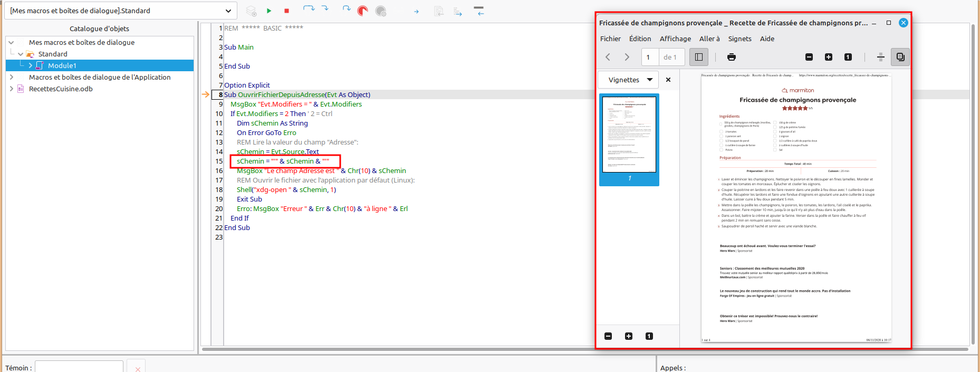This screenshot has width=980, height=372.
Task: Open the library selector showing Standard
Action: coord(121,11)
